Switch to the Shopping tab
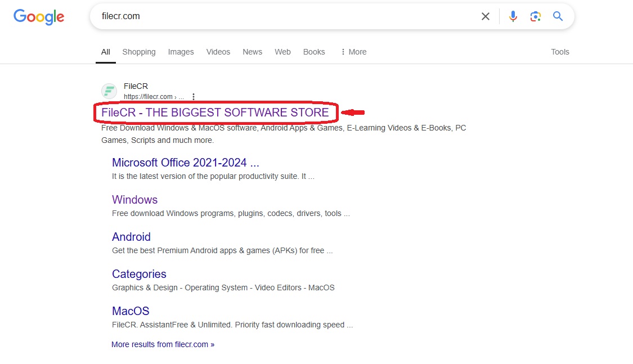Viewport: 633px width, 364px height. click(x=139, y=52)
